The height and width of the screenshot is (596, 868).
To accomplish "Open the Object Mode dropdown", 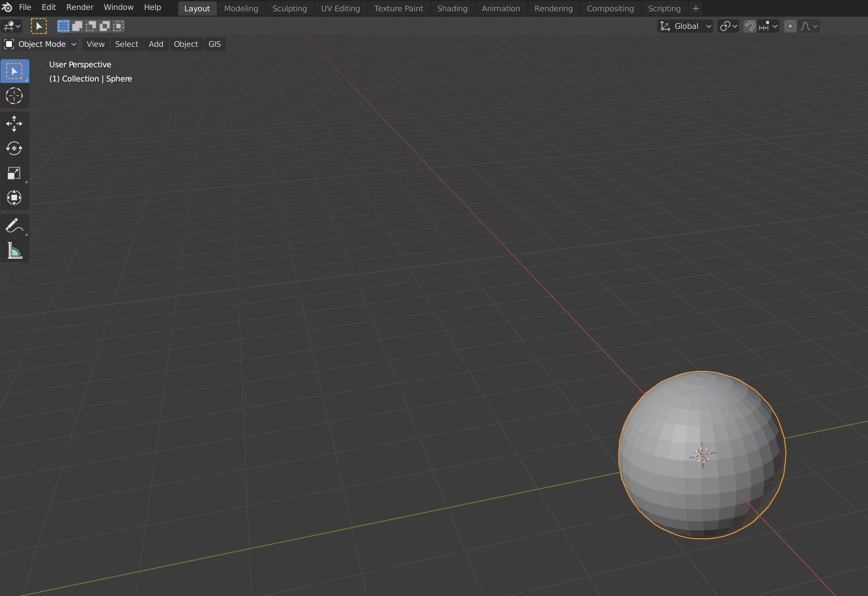I will click(x=40, y=44).
